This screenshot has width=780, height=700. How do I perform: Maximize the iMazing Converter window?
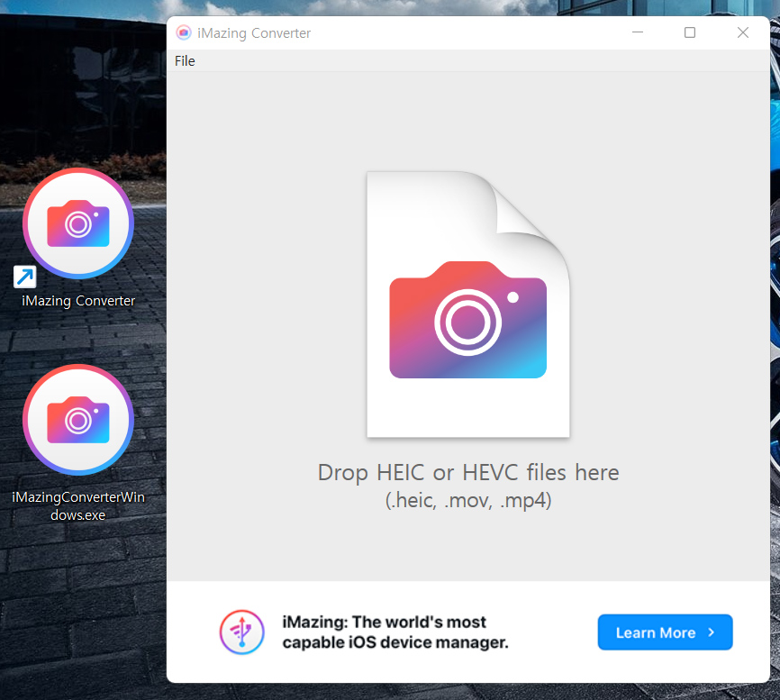coord(690,32)
